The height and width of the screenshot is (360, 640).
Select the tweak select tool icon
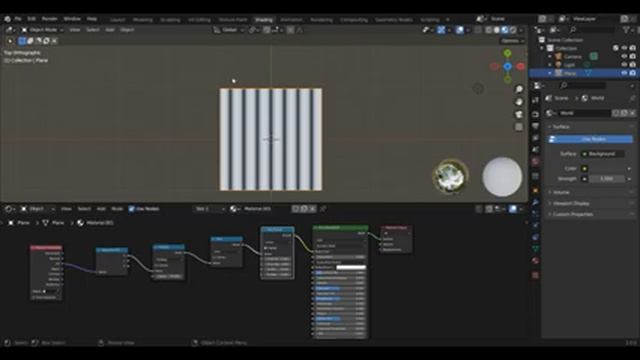(x=10, y=41)
